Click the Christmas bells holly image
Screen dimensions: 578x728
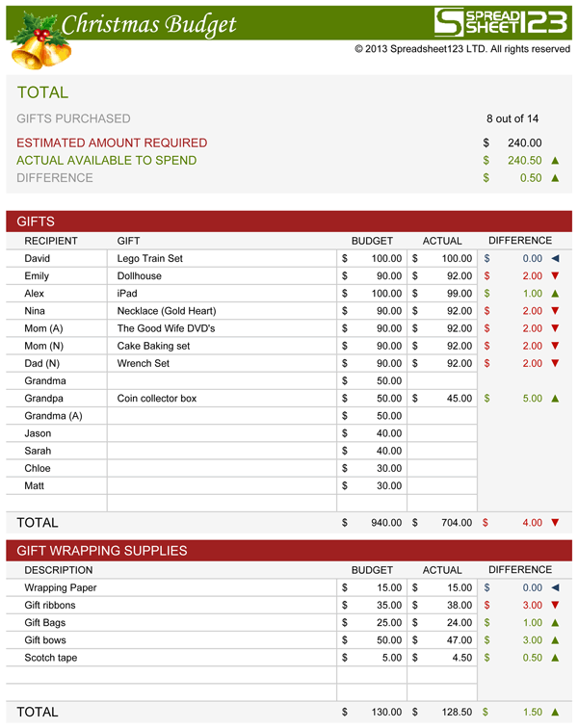40,40
